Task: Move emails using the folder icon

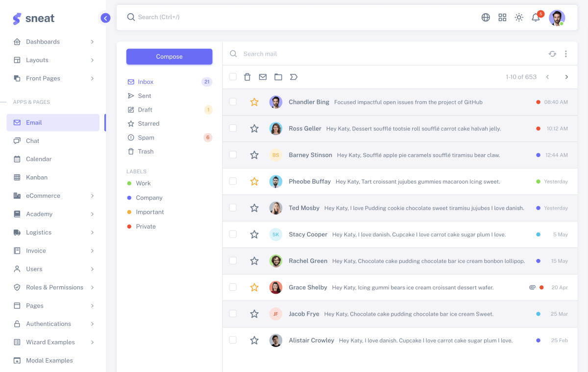Action: pyautogui.click(x=278, y=77)
